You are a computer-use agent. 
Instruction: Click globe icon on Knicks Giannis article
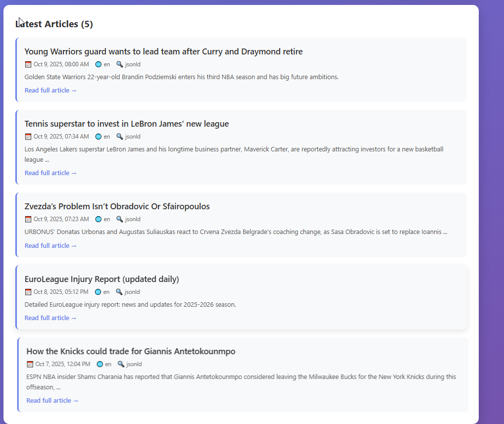pos(100,364)
